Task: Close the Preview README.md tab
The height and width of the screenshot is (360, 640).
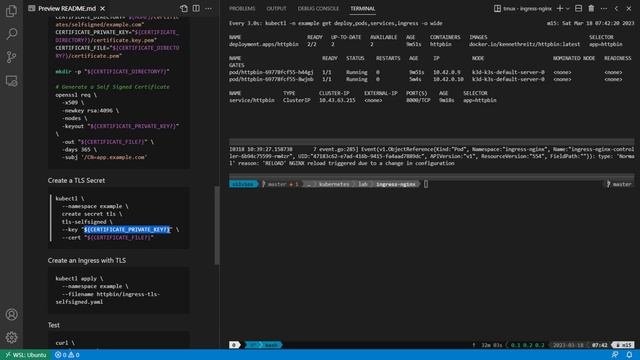Action: coord(102,8)
